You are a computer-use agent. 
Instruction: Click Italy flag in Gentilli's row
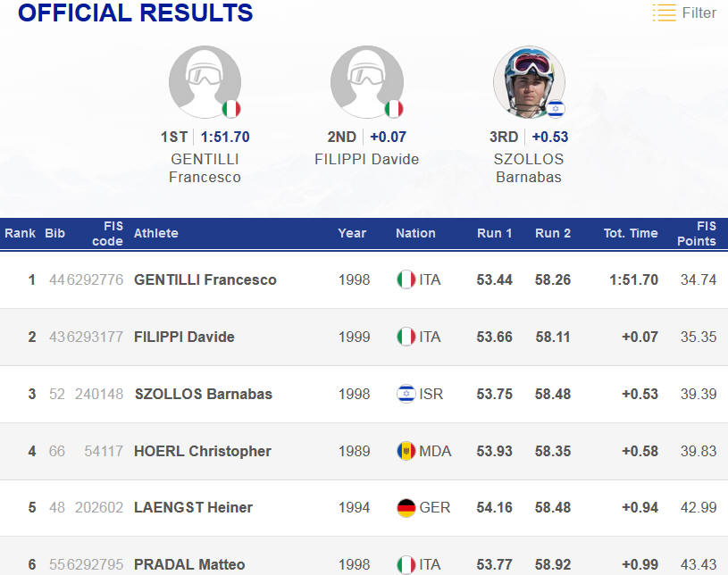click(406, 279)
